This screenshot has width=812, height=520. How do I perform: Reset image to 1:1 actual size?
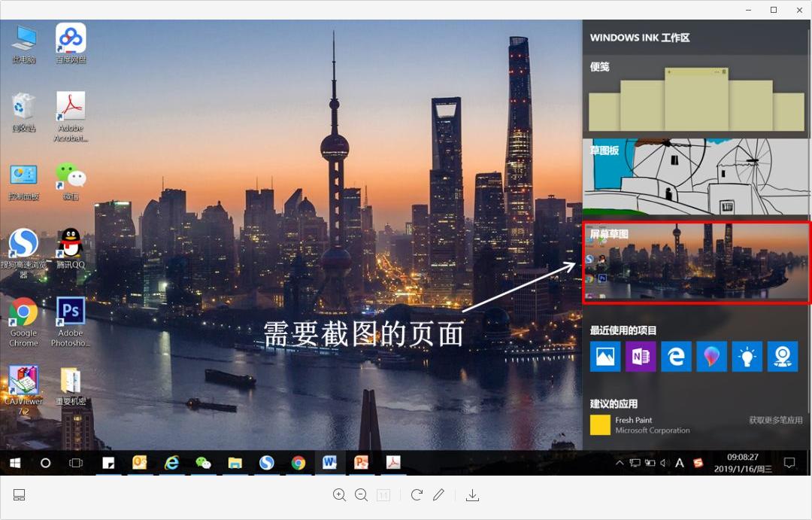pyautogui.click(x=383, y=495)
